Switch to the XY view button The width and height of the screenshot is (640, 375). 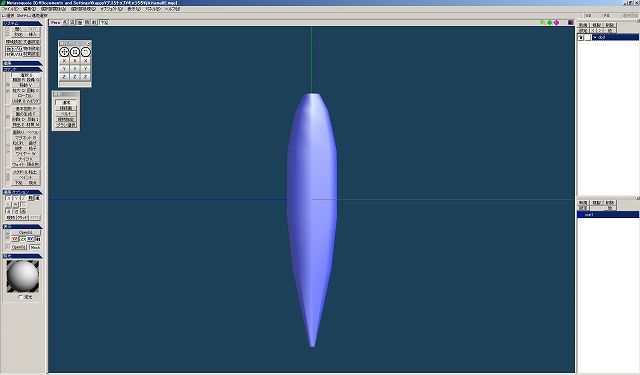pyautogui.click(x=31, y=239)
